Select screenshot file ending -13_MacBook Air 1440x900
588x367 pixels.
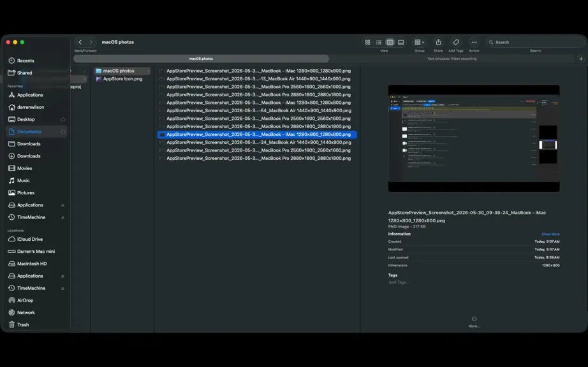click(x=257, y=79)
